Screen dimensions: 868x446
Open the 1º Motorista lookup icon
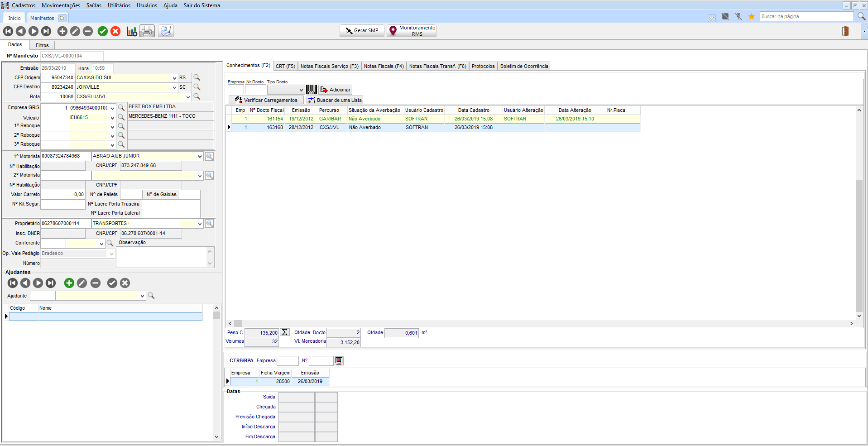(209, 156)
